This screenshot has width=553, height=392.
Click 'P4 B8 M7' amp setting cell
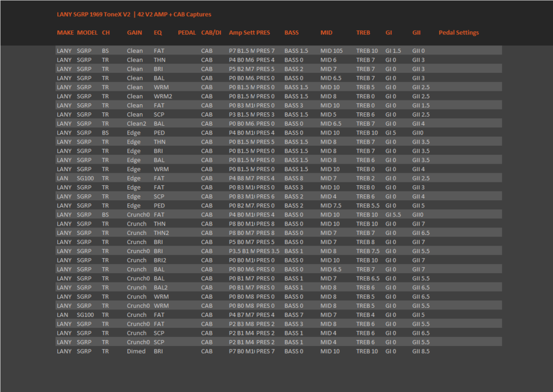pyautogui.click(x=241, y=178)
